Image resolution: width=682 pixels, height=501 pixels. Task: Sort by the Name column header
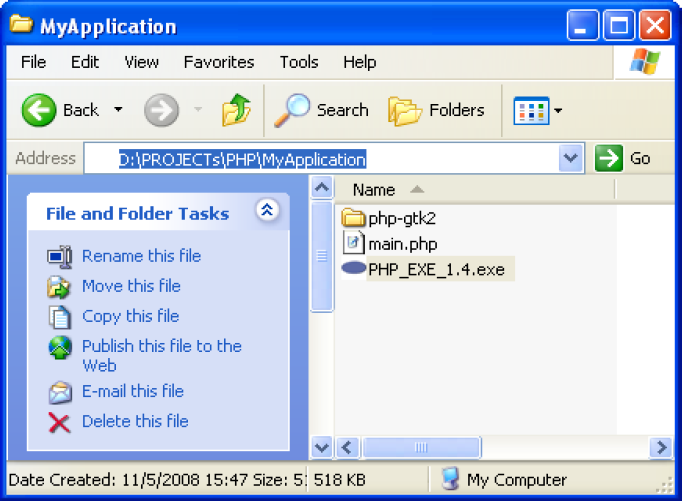[x=475, y=190]
